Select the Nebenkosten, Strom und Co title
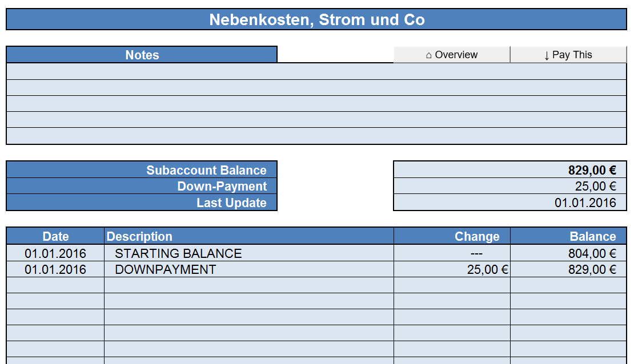638x364 pixels. 316,19
